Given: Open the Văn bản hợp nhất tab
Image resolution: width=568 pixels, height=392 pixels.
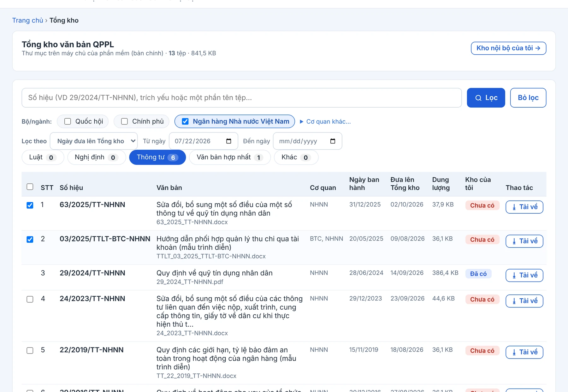Looking at the screenshot, I should [230, 157].
